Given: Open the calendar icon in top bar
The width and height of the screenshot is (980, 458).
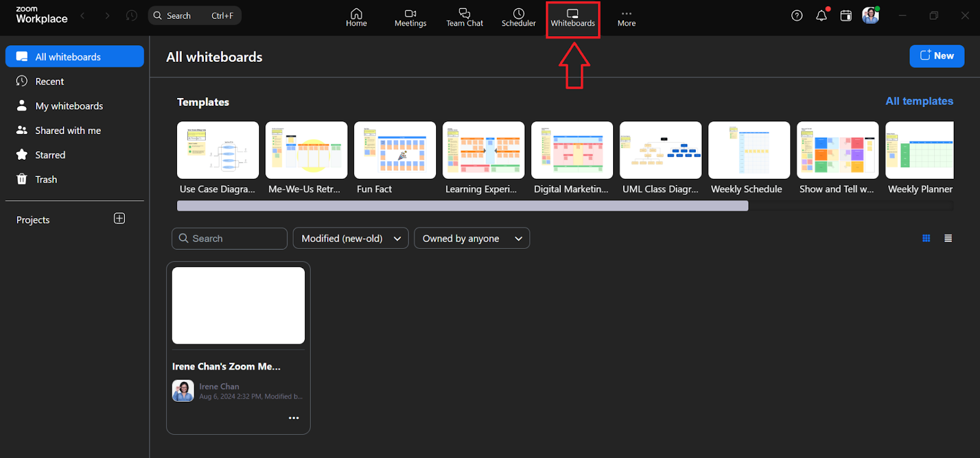Looking at the screenshot, I should pos(846,15).
